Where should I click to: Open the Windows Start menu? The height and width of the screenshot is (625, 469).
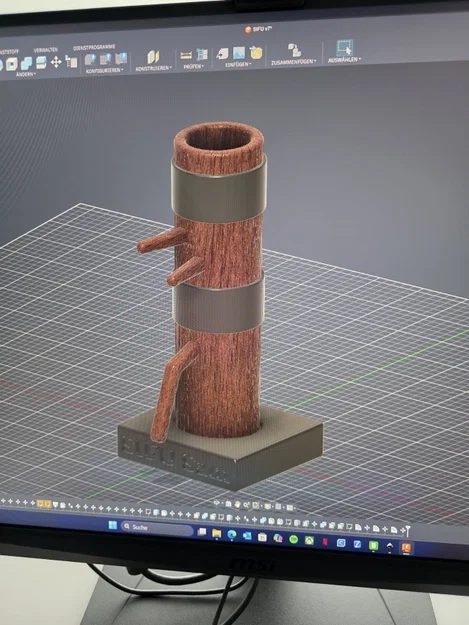[113, 525]
